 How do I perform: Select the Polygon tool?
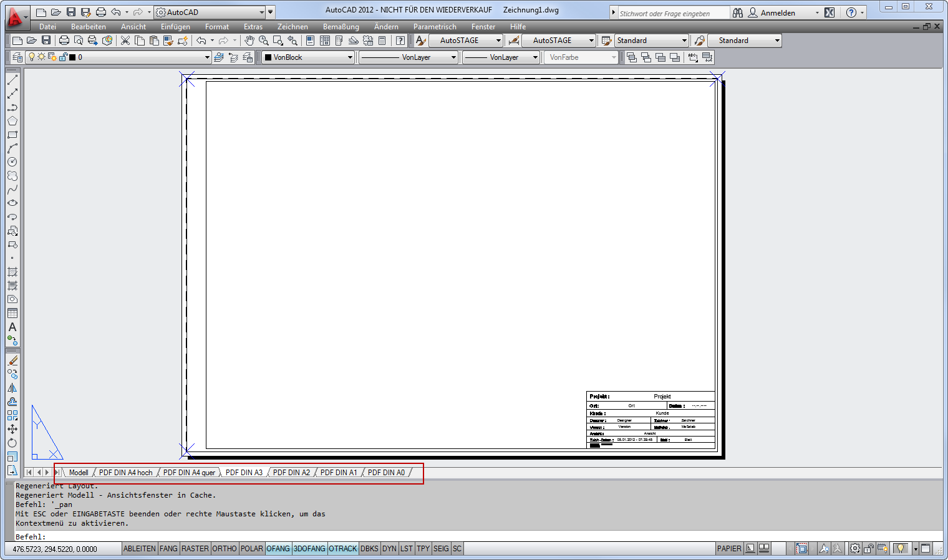point(12,121)
